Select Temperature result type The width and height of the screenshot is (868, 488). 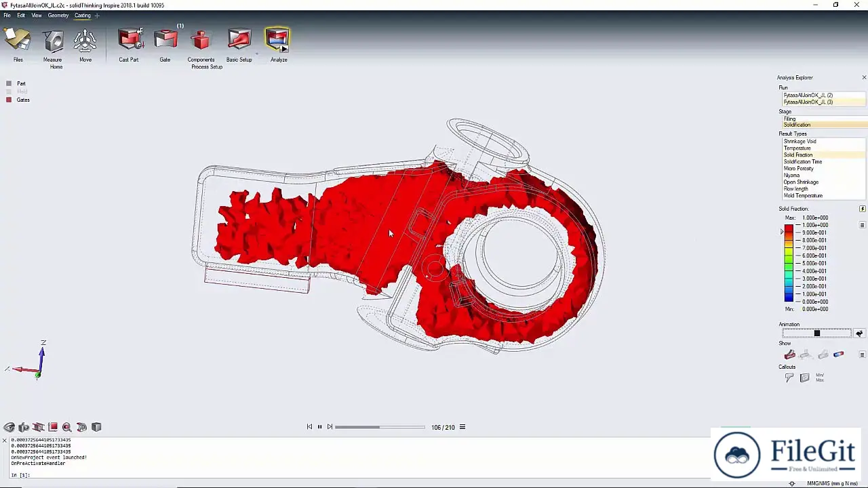coord(823,148)
